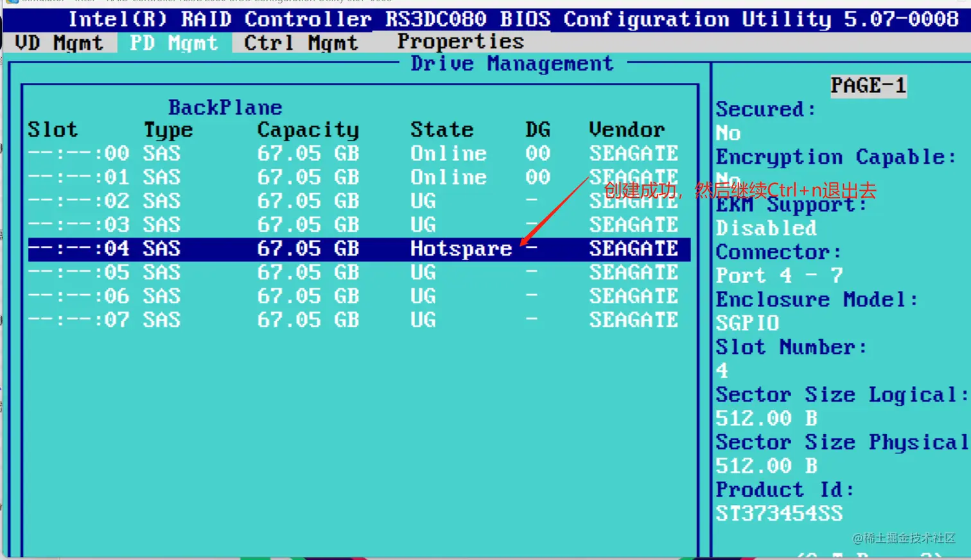Click the Sector Size Physical label

842,442
